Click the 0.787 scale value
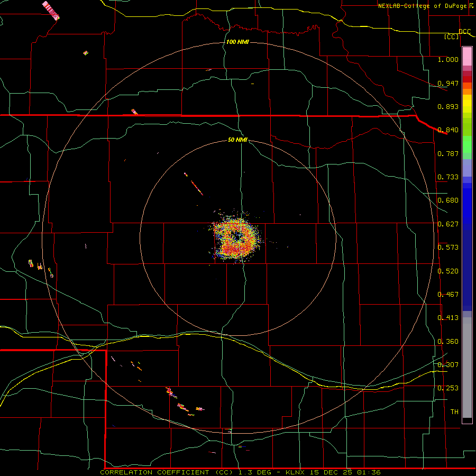This screenshot has width=476, height=476. [448, 153]
